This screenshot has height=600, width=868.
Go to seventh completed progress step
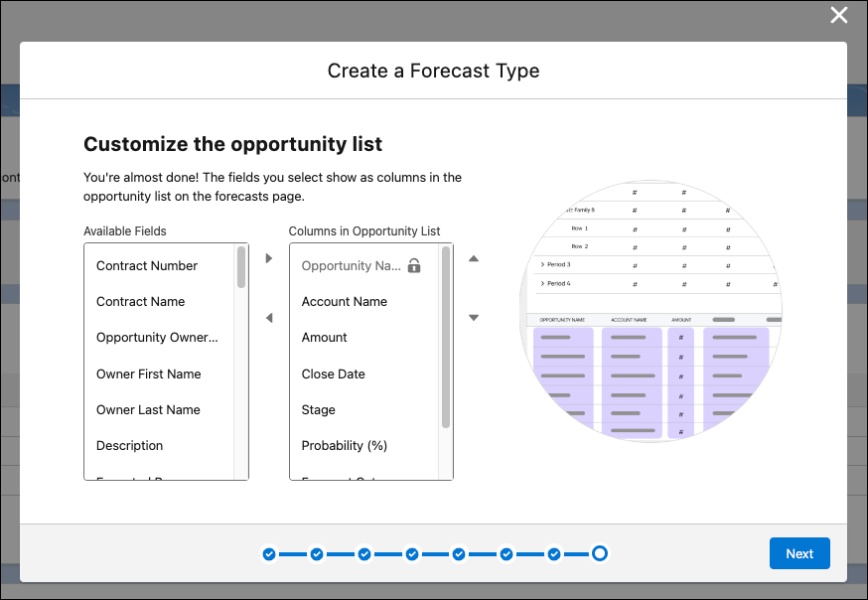pyautogui.click(x=554, y=554)
